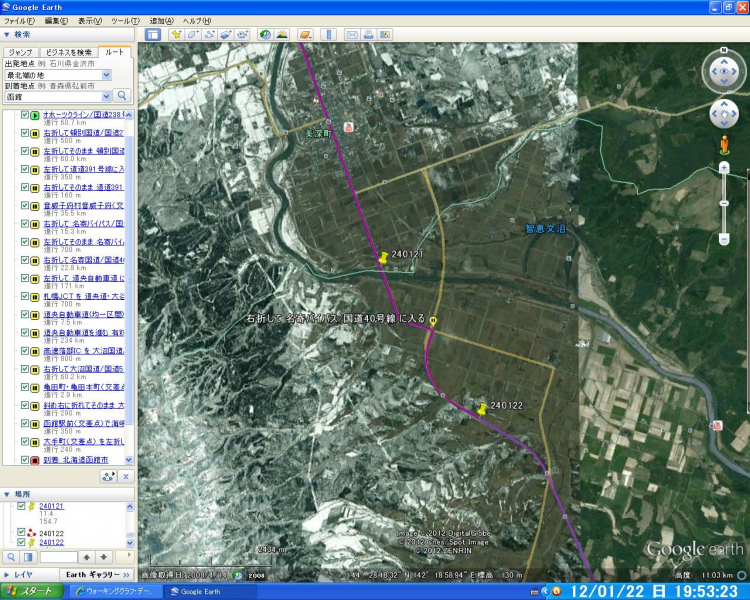Move the selected place down with the down arrow
The image size is (750, 600).
coord(104,557)
